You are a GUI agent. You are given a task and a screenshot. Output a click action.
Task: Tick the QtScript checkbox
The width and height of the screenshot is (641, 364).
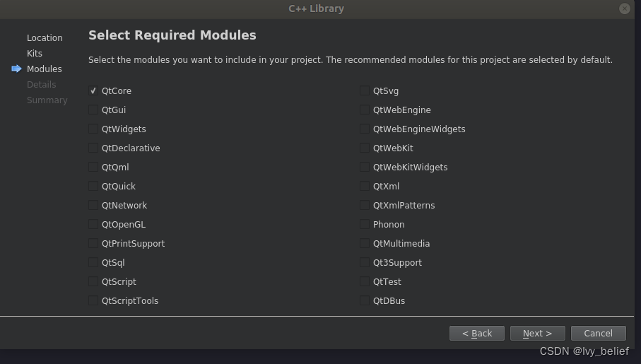(93, 281)
